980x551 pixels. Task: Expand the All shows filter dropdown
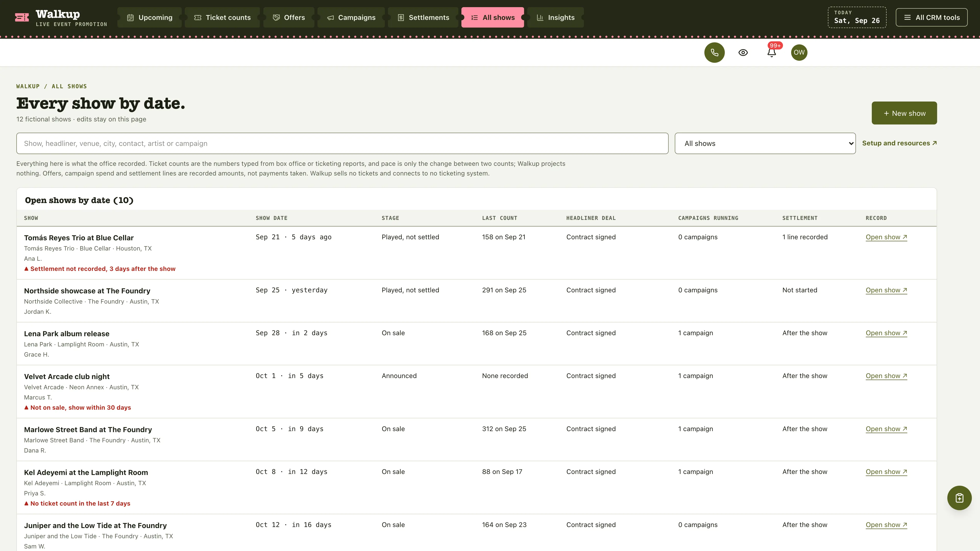click(x=765, y=143)
